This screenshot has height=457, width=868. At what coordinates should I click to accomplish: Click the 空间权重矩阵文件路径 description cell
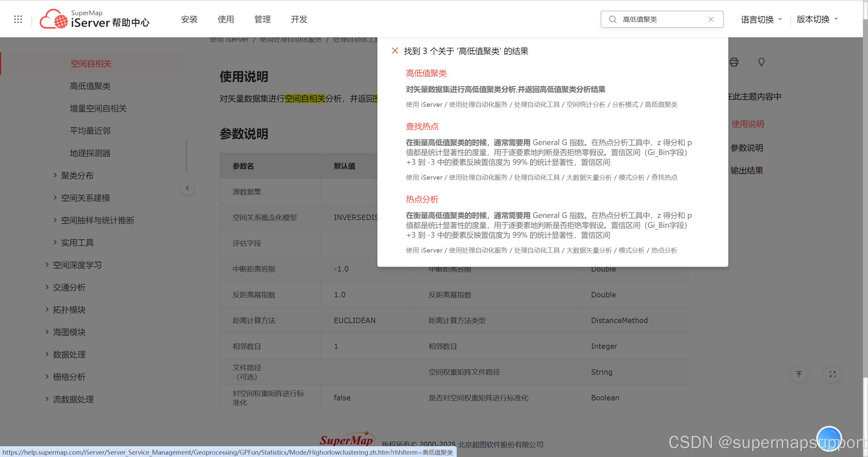[497, 372]
